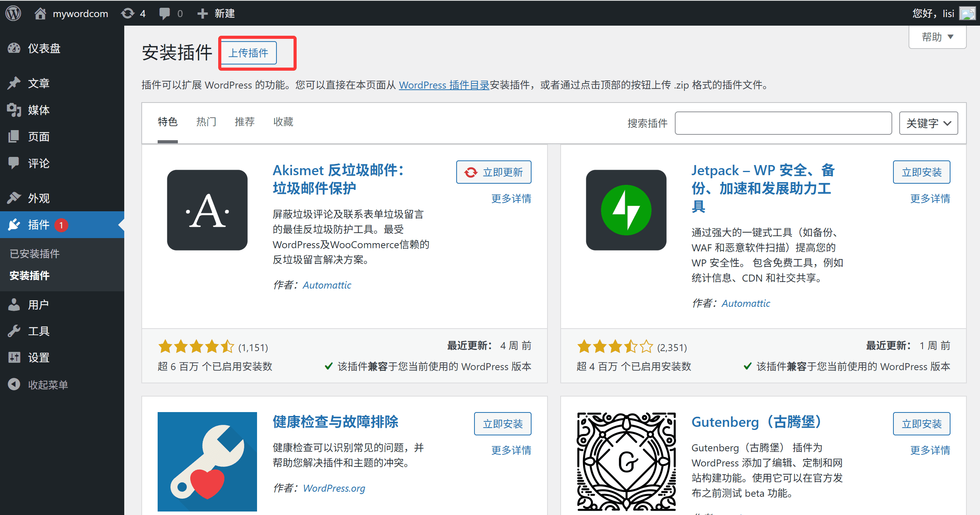
Task: Open the 工具 tools menu
Action: [x=38, y=331]
